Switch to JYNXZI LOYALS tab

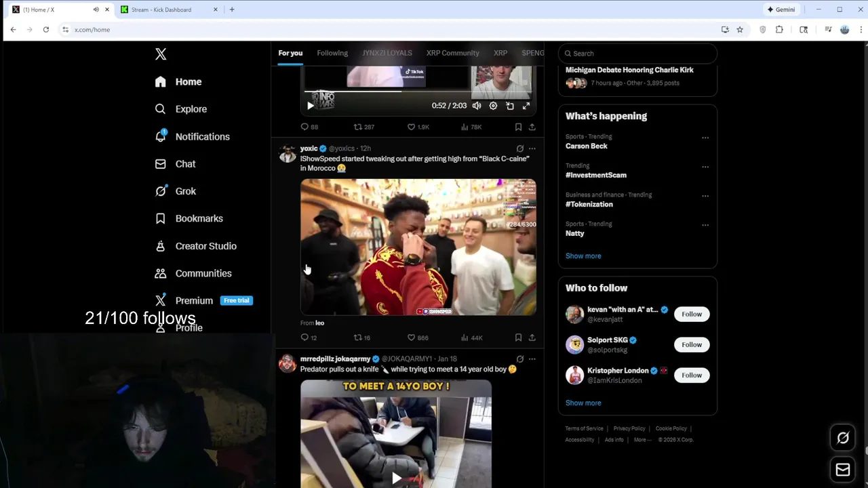point(387,53)
